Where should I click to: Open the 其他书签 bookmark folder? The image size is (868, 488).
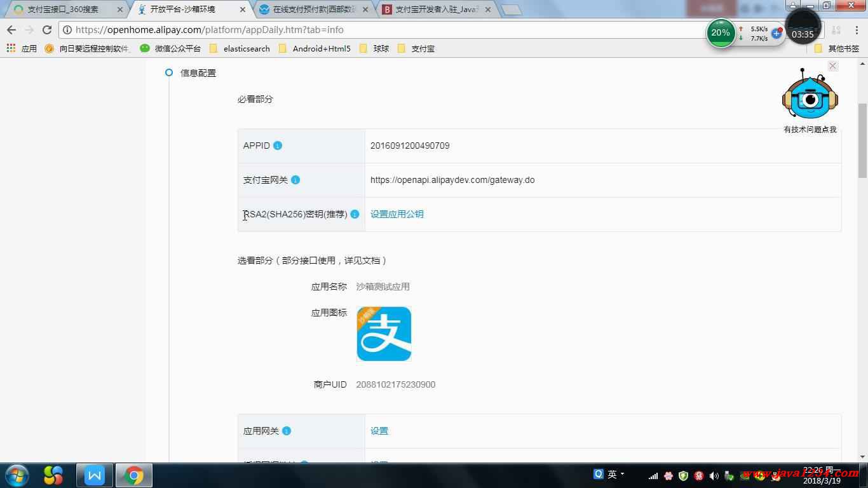point(837,48)
